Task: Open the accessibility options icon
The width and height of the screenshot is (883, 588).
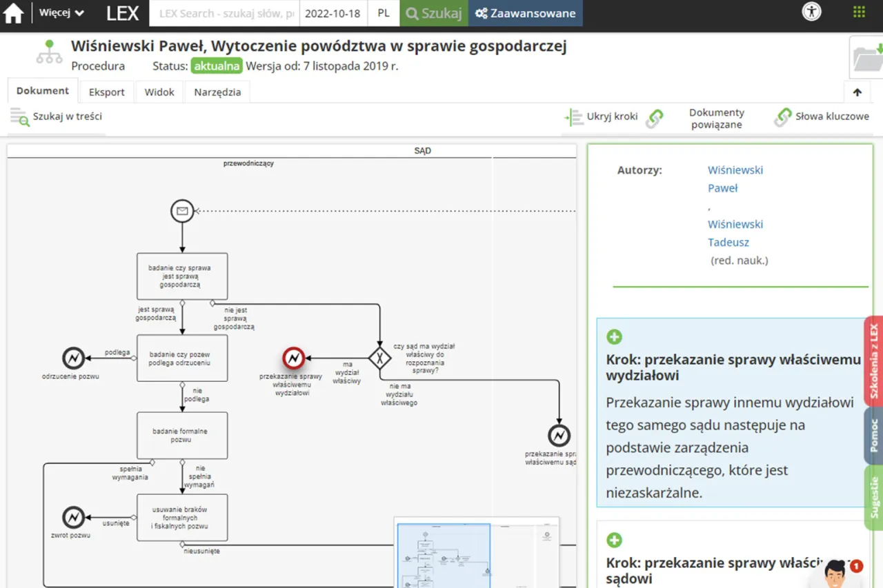Action: (811, 12)
